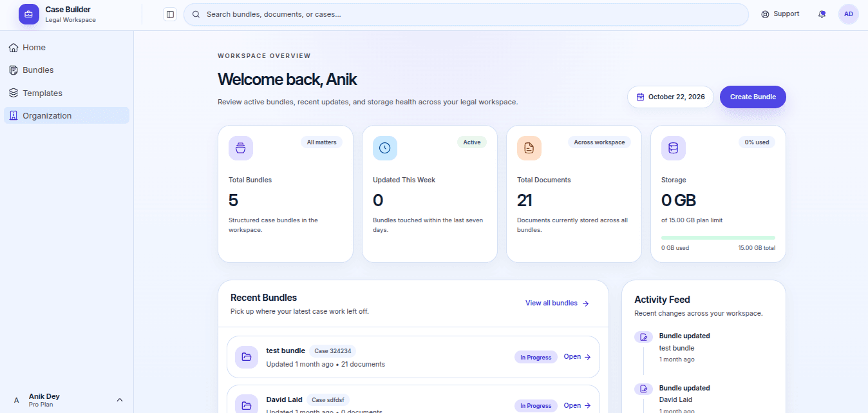Click 'Updated 1 month ago • 21 documents' text
The height and width of the screenshot is (413, 868).
[x=325, y=364]
